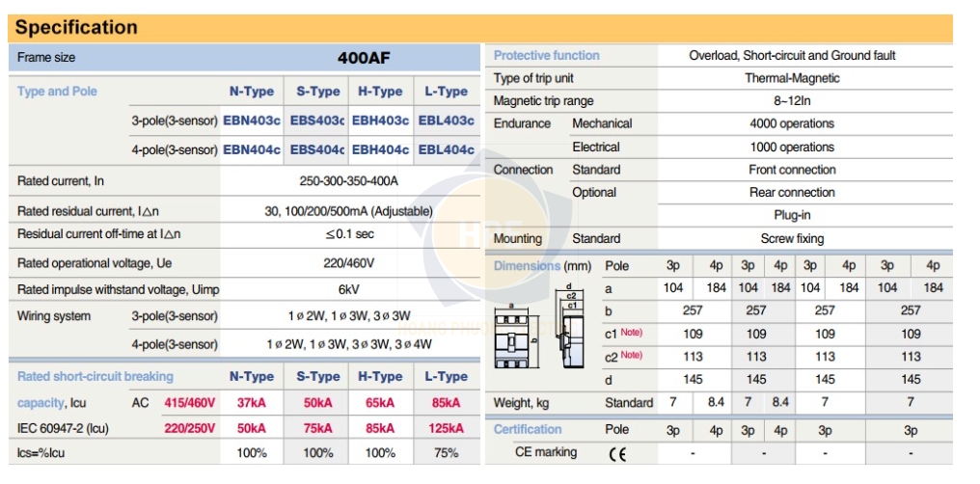This screenshot has height=484, width=980.
Task: Click the ≤0.1 sec off-time value
Action: coord(349,234)
